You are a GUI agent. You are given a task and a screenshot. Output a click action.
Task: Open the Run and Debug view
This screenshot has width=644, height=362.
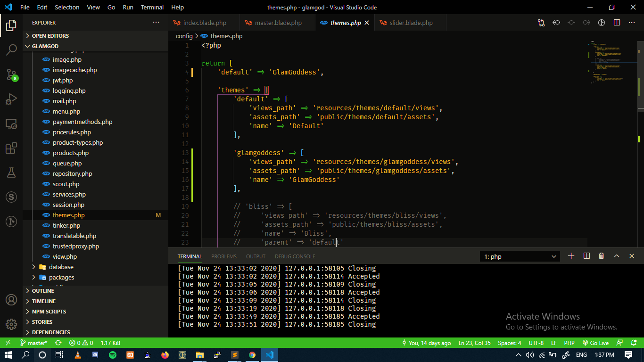click(x=11, y=99)
